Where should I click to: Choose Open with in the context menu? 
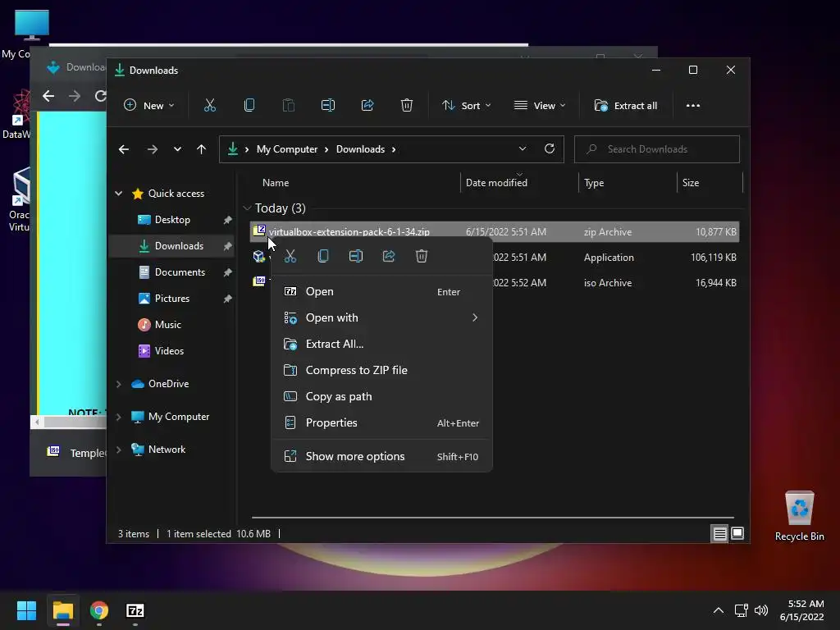click(x=381, y=317)
